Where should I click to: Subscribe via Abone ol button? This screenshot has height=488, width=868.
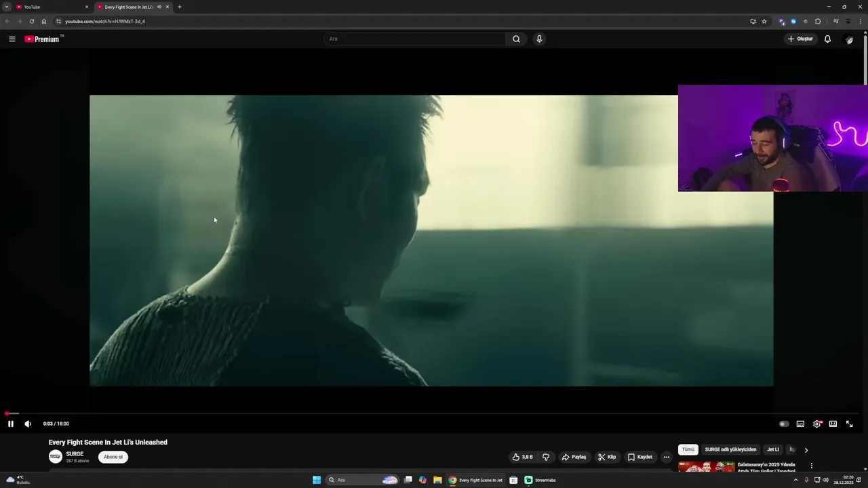pos(113,457)
